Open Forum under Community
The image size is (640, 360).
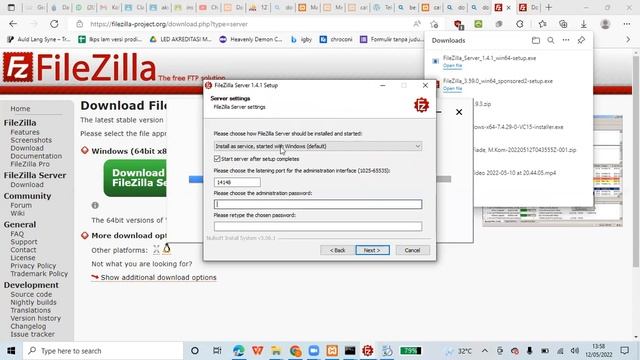pyautogui.click(x=21, y=205)
